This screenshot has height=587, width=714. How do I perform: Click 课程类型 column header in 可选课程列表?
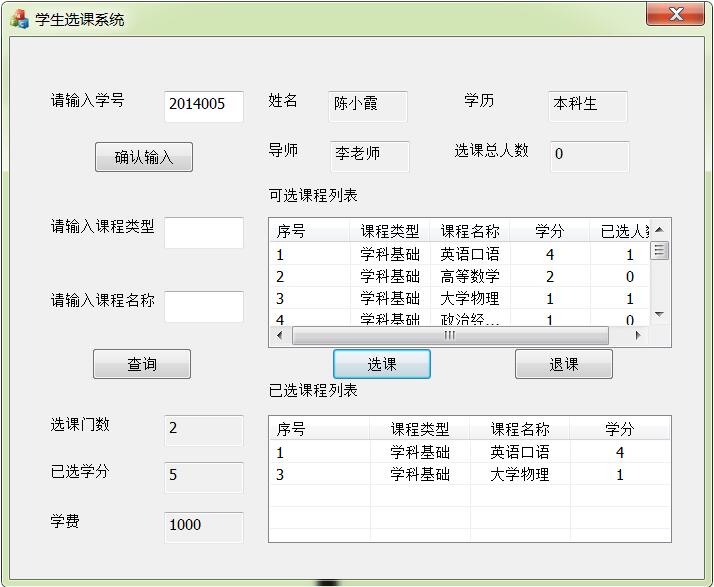coord(390,231)
